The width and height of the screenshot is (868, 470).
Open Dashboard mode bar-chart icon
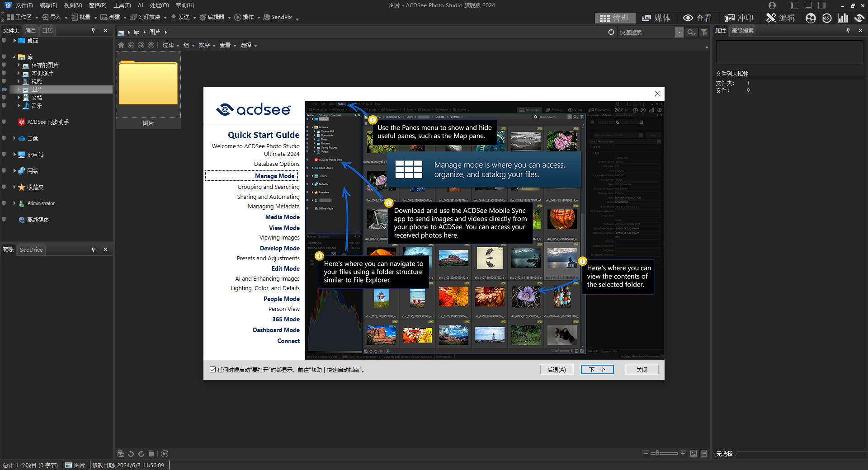point(843,18)
